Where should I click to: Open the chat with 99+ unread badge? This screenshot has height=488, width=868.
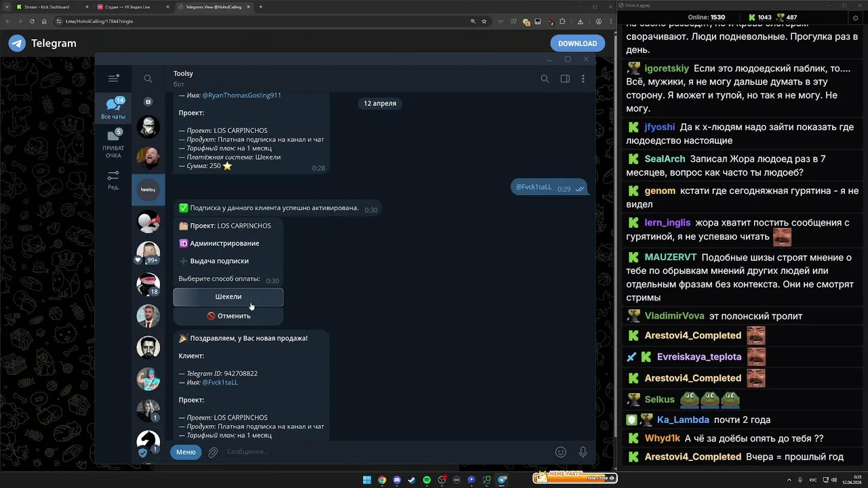148,253
